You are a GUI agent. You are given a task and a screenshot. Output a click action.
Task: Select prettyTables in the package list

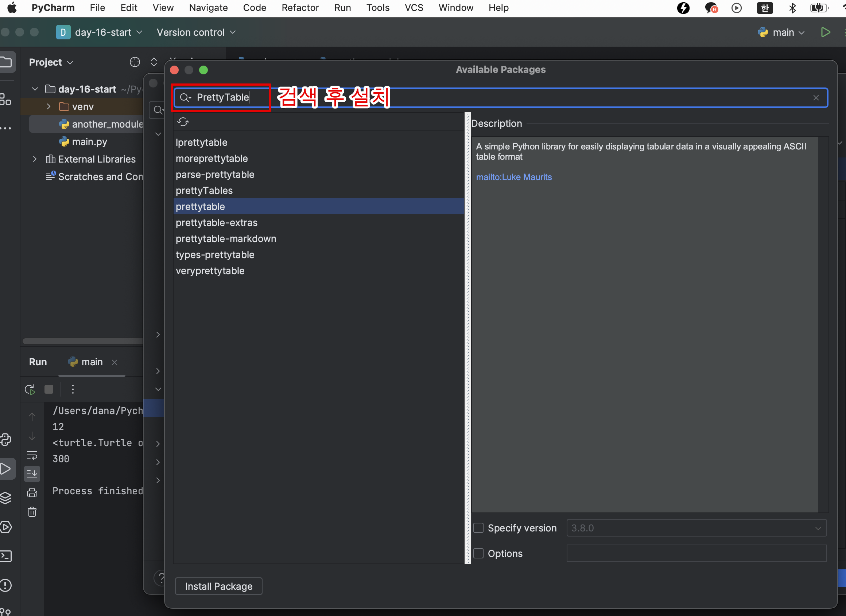[x=319, y=191]
